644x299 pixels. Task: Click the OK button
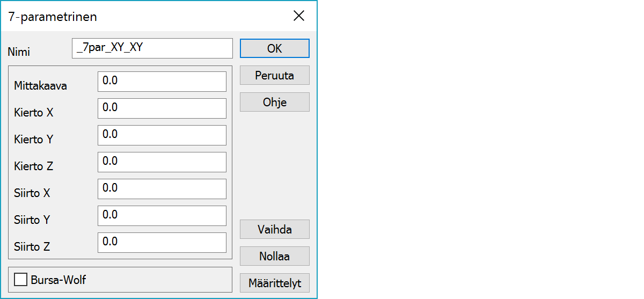click(x=274, y=48)
